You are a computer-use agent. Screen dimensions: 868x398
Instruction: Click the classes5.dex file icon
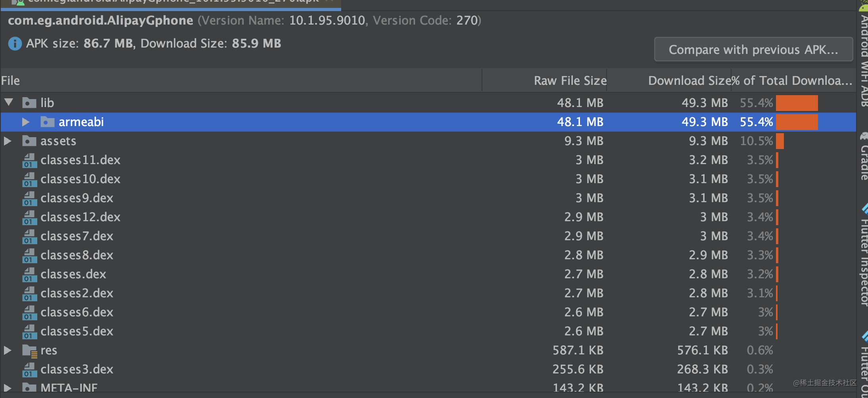click(x=29, y=331)
